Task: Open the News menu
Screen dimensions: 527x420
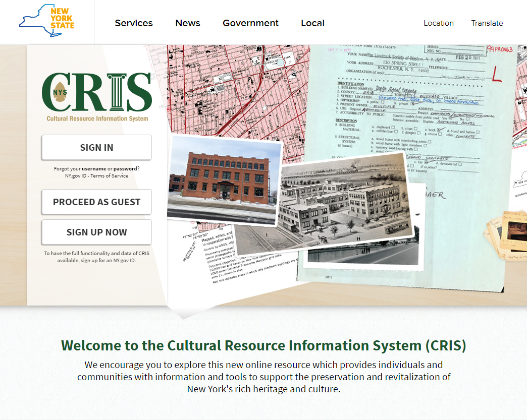Action: click(187, 23)
